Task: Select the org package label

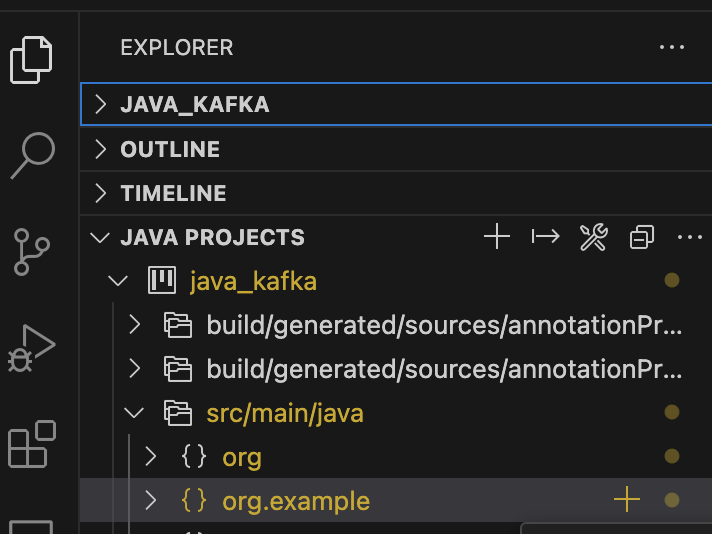Action: tap(242, 458)
